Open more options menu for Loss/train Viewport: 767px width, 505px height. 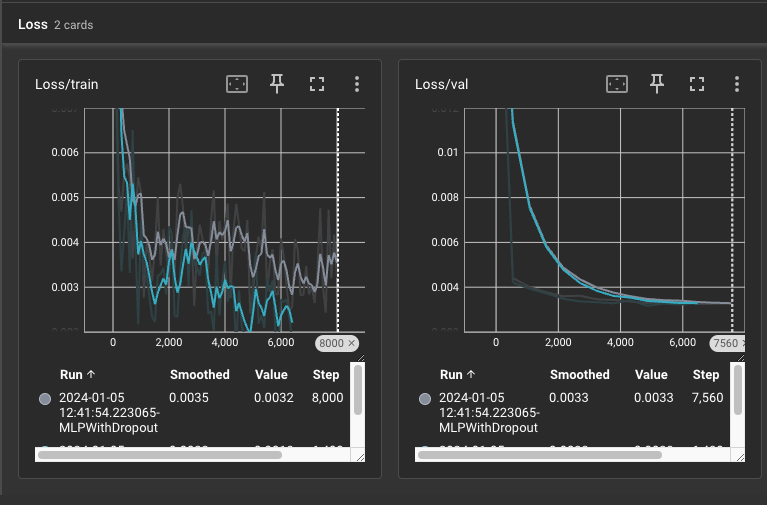[357, 84]
